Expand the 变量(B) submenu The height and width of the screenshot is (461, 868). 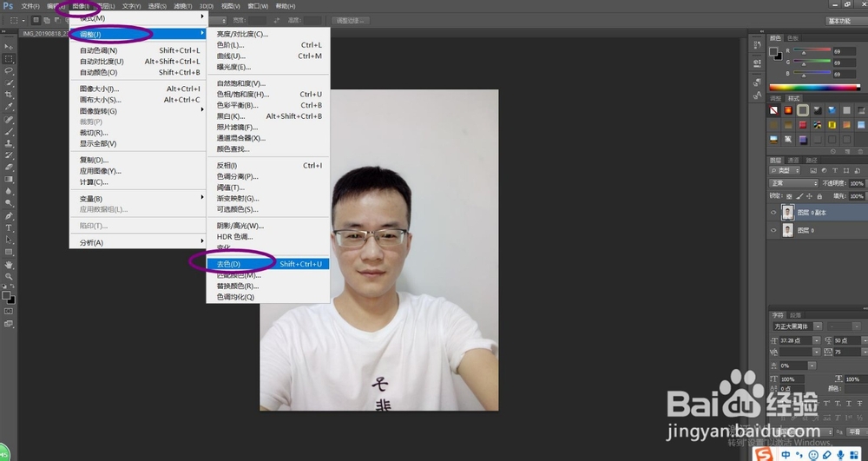[x=138, y=199]
